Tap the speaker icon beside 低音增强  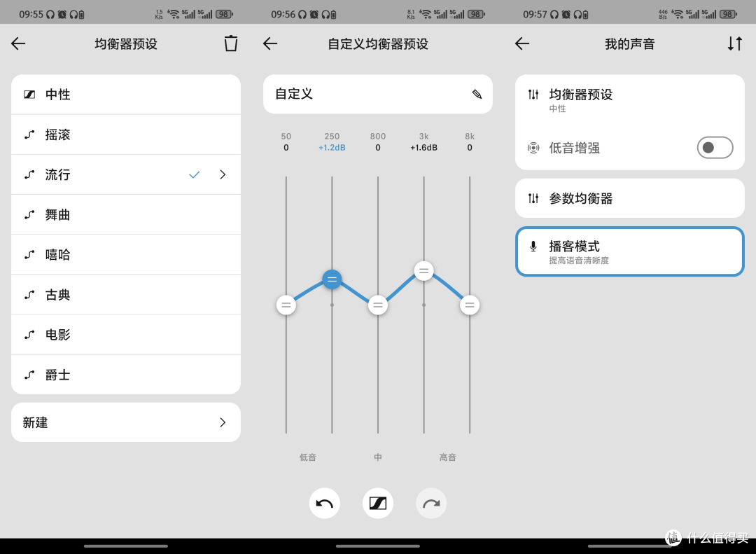pos(533,148)
